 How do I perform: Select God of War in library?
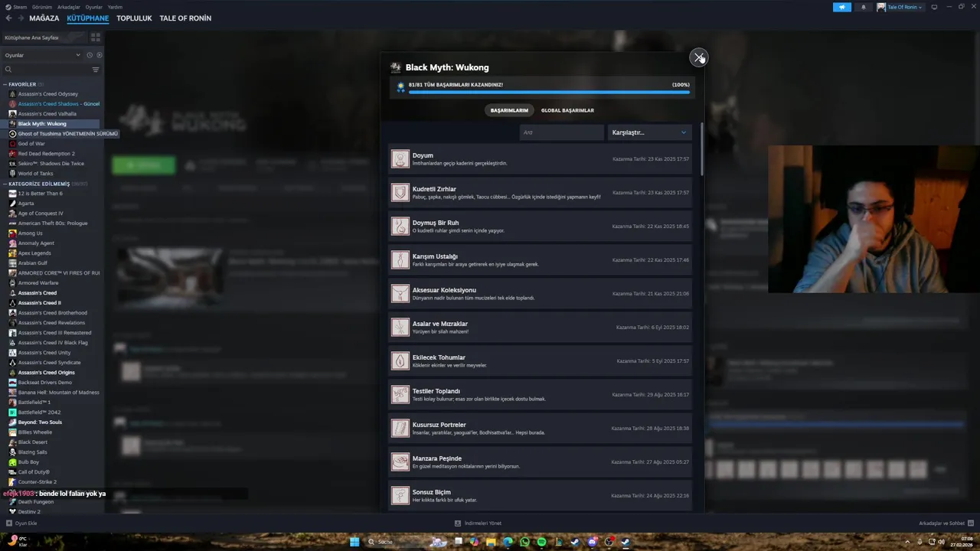(31, 144)
